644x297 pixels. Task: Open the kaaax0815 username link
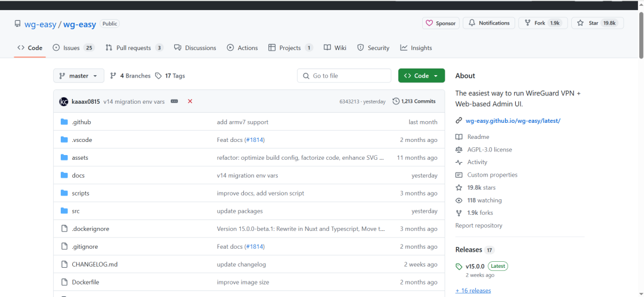(86, 101)
